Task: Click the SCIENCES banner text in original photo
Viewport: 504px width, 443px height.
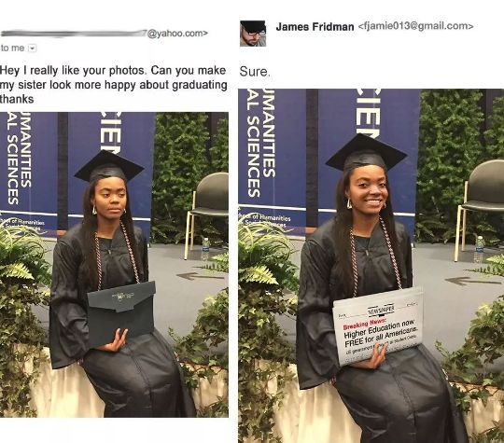Action: click(x=13, y=170)
